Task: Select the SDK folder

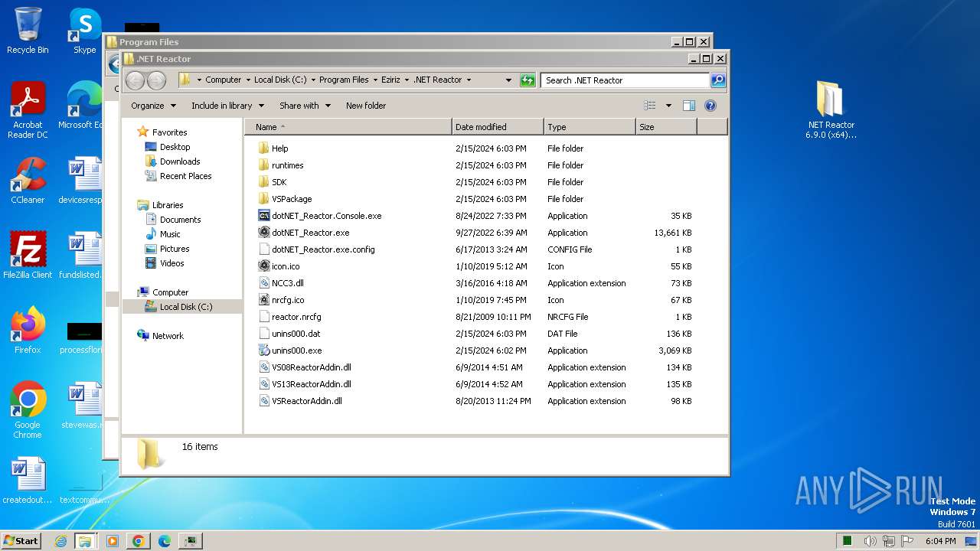Action: [x=279, y=182]
